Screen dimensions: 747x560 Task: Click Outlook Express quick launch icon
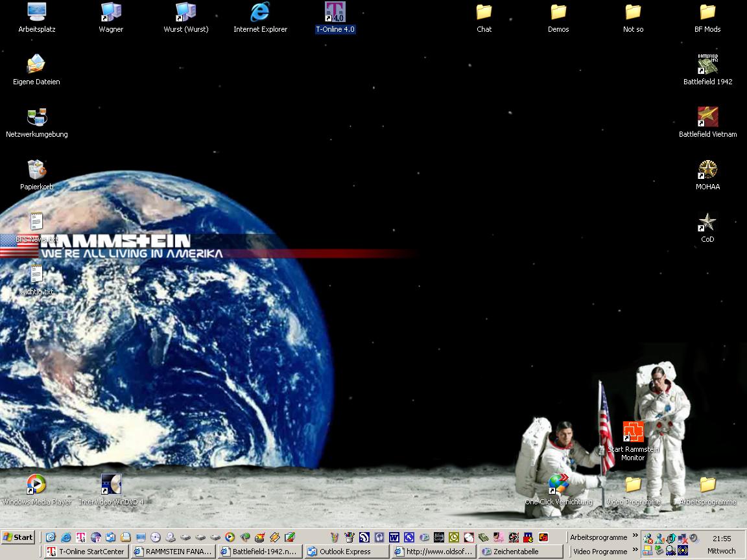[x=110, y=537]
